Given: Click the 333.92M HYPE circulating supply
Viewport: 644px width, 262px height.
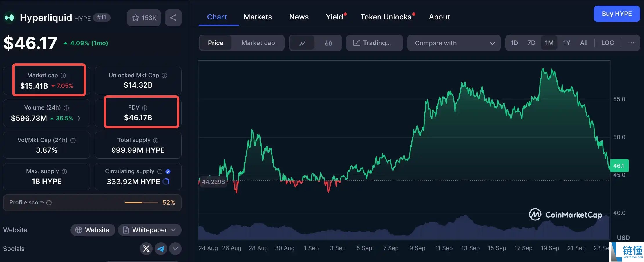Looking at the screenshot, I should click(133, 182).
